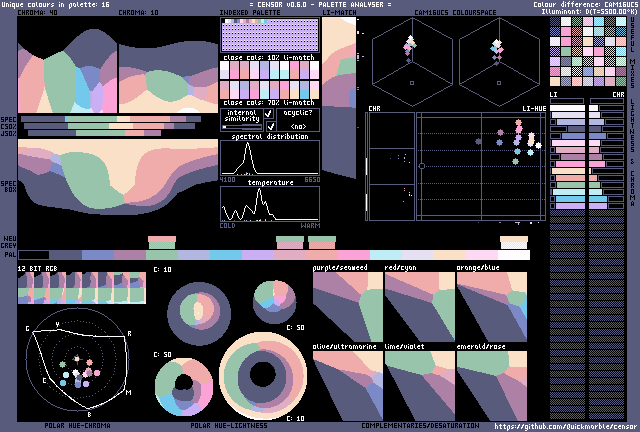Click the 12 bit RGB thumbnail strip

pos(81,288)
